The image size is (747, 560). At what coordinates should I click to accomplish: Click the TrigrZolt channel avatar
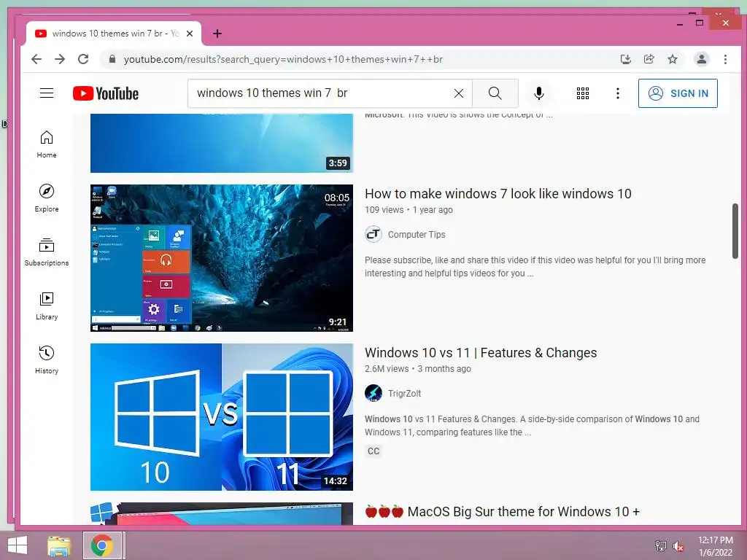tap(373, 393)
